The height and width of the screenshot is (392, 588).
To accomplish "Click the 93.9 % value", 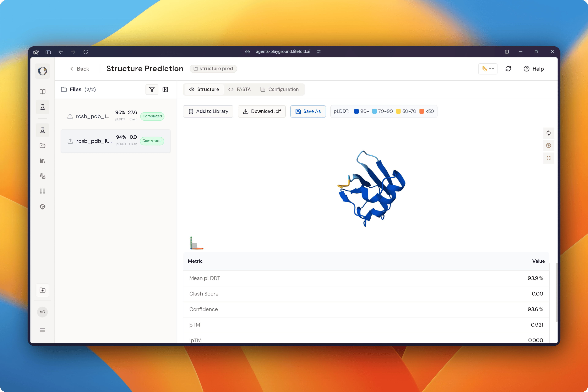I will coord(535,278).
